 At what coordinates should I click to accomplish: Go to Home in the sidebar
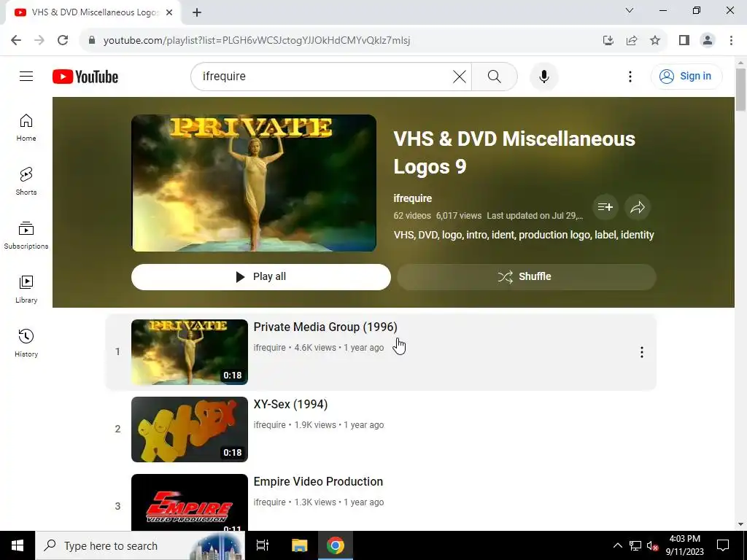(26, 128)
